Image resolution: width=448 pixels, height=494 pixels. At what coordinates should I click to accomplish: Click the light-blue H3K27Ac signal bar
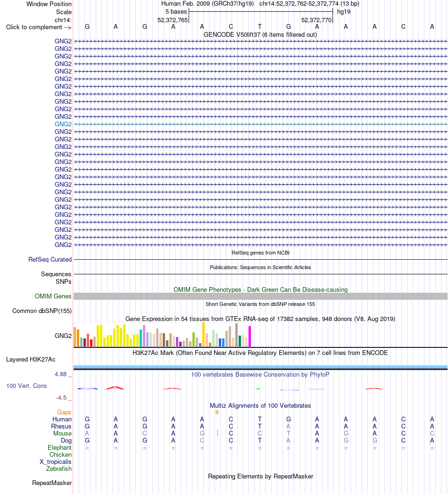pyautogui.click(x=260, y=367)
